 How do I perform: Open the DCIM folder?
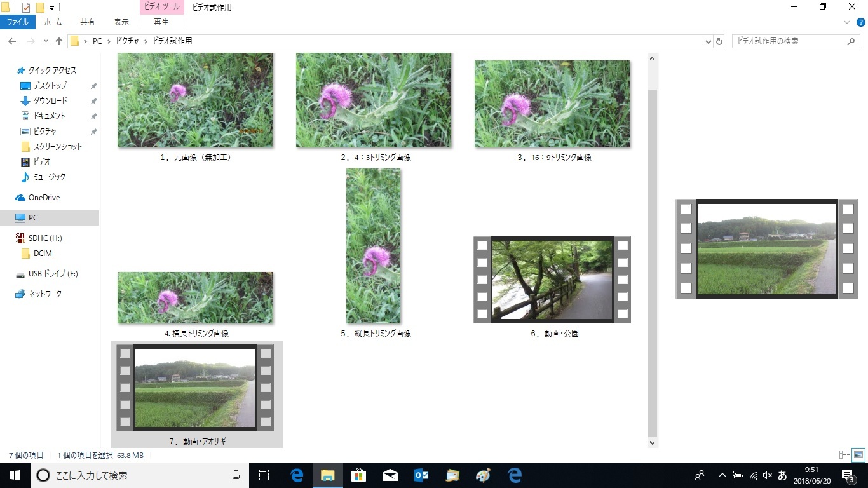pos(43,254)
